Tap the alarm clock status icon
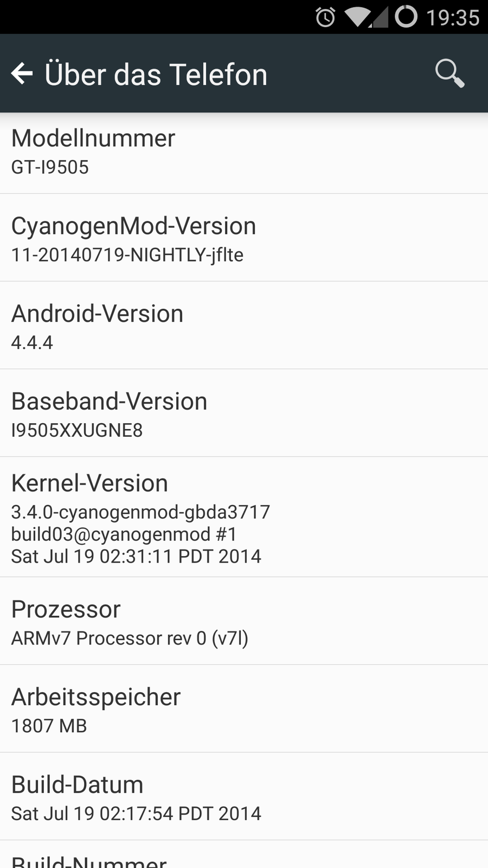 click(325, 17)
